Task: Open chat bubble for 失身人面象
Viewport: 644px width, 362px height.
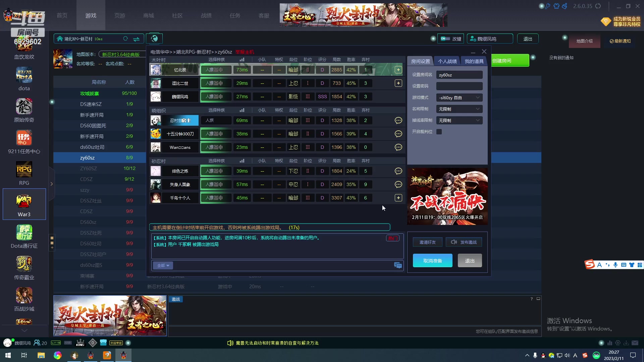Action: tap(398, 184)
